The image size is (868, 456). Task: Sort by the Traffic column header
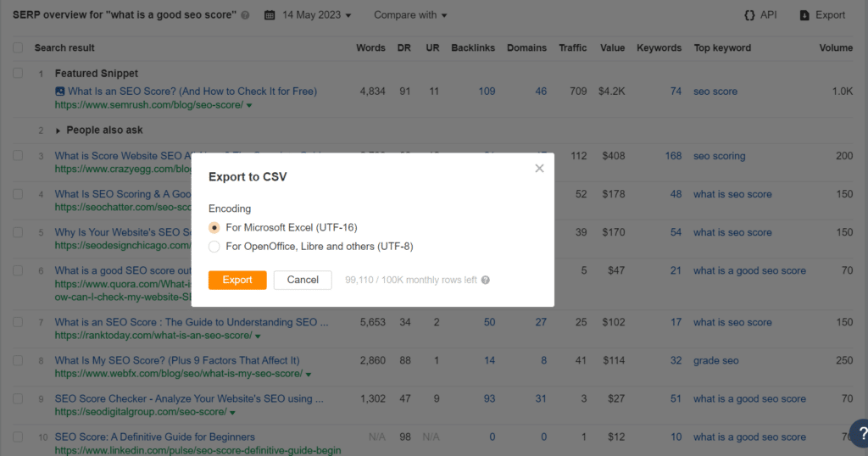572,47
